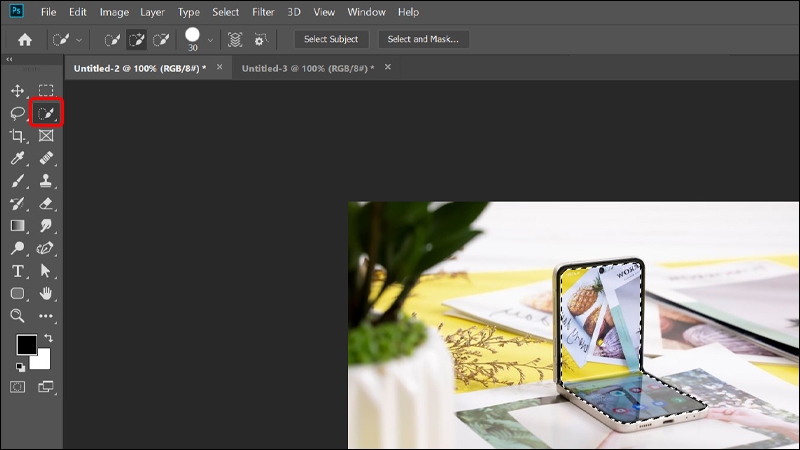Close the Untitled-3 document tab

[388, 67]
